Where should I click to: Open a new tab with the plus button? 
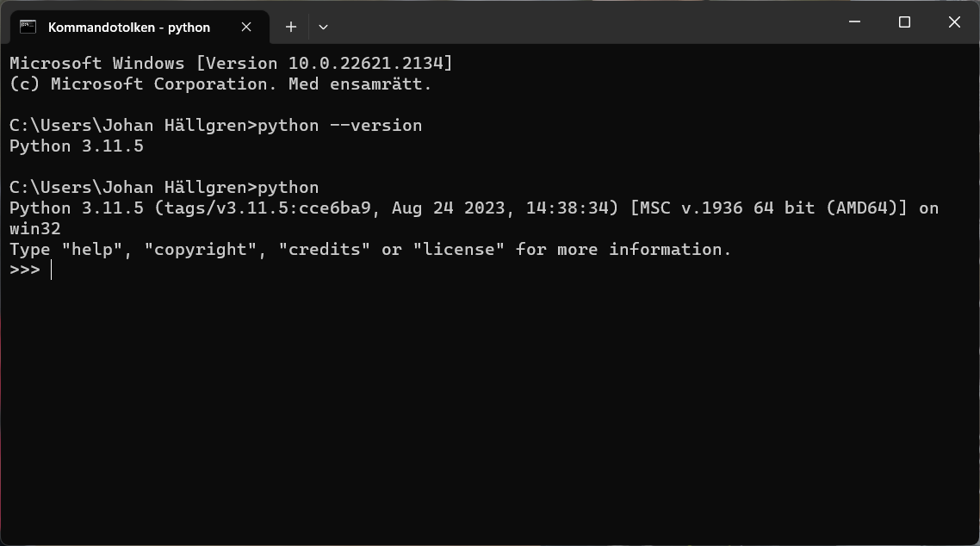pos(291,27)
